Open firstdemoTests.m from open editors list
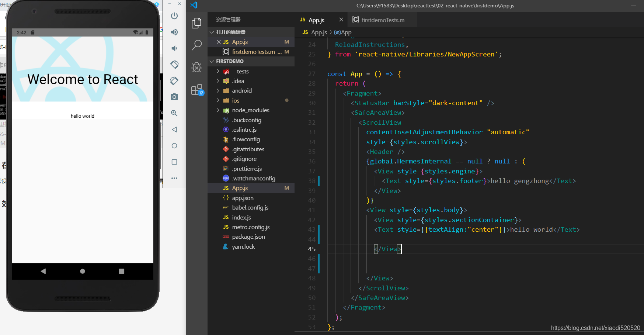644x335 pixels. click(x=251, y=52)
